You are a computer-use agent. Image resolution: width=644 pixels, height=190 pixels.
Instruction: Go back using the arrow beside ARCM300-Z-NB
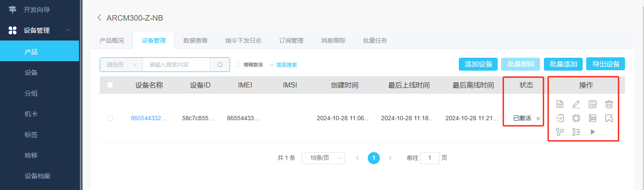[99, 18]
